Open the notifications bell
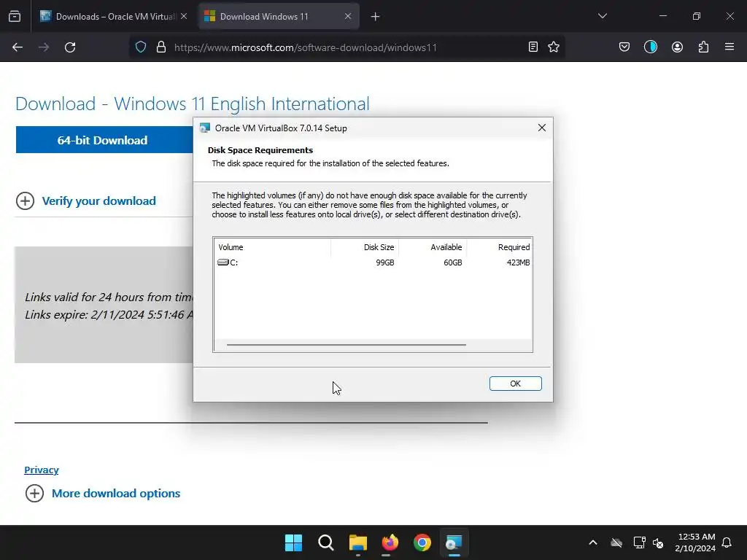This screenshot has height=560, width=747. point(727,542)
